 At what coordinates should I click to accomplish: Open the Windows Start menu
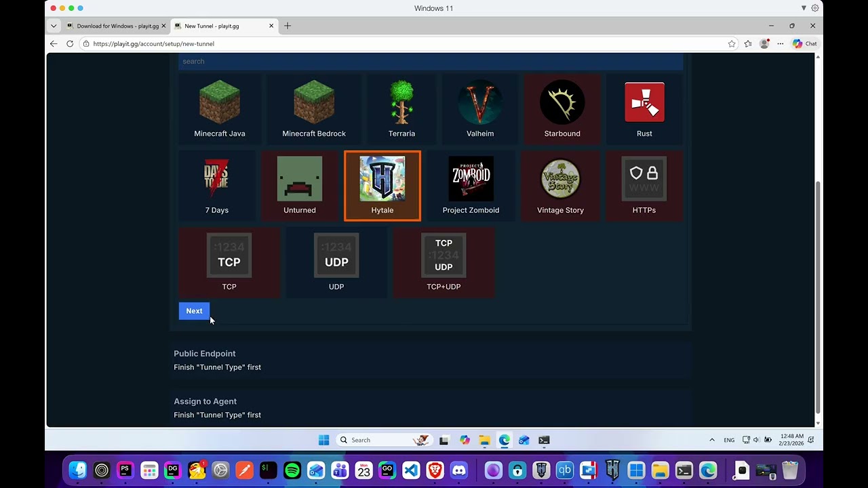[x=324, y=440]
